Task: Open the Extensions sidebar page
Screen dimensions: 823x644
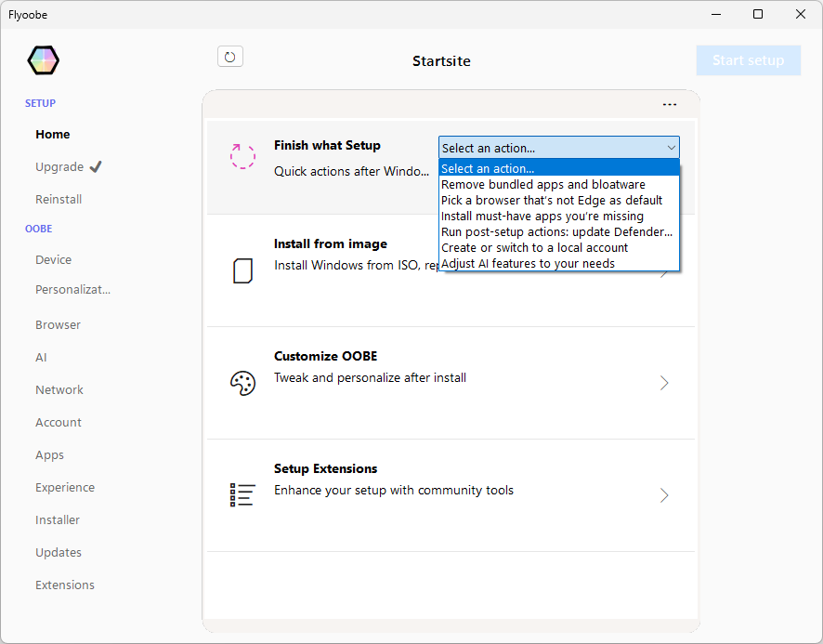Action: click(65, 585)
